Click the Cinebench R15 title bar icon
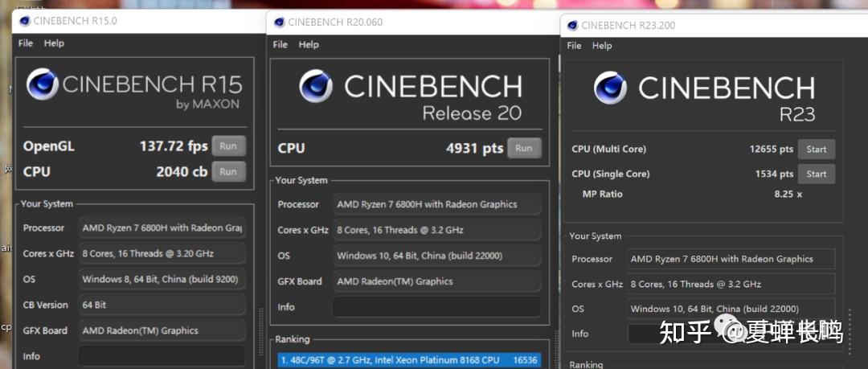The height and width of the screenshot is (369, 868). [24, 21]
